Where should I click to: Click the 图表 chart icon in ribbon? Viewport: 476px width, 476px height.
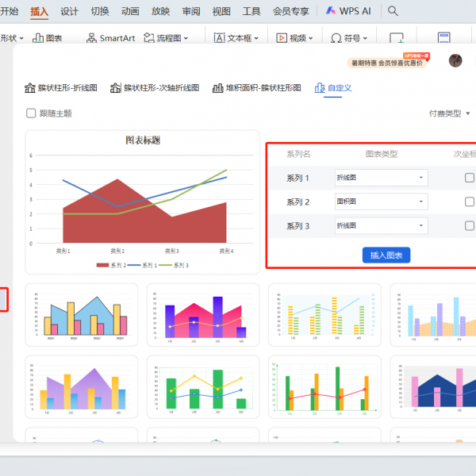[47, 38]
